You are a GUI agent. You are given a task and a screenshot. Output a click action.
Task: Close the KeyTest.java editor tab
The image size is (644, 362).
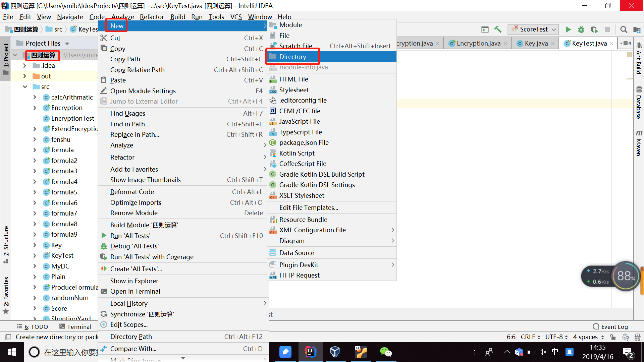pyautogui.click(x=611, y=44)
